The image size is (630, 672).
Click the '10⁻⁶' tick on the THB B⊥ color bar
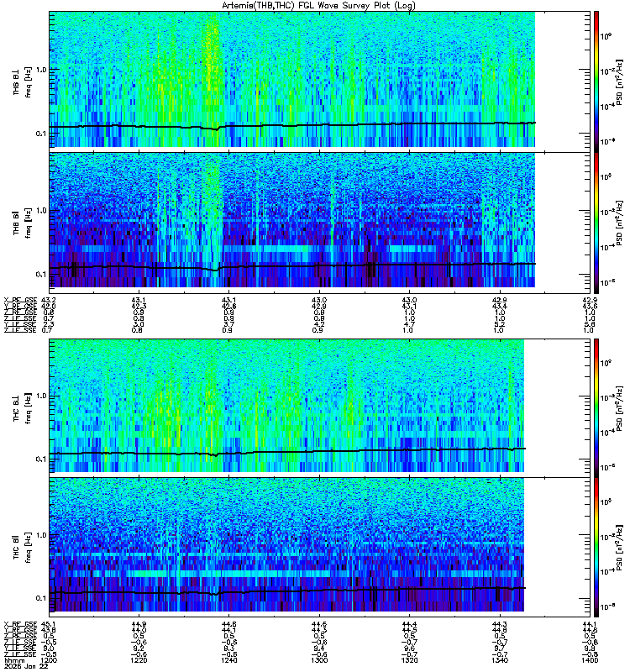(607, 141)
